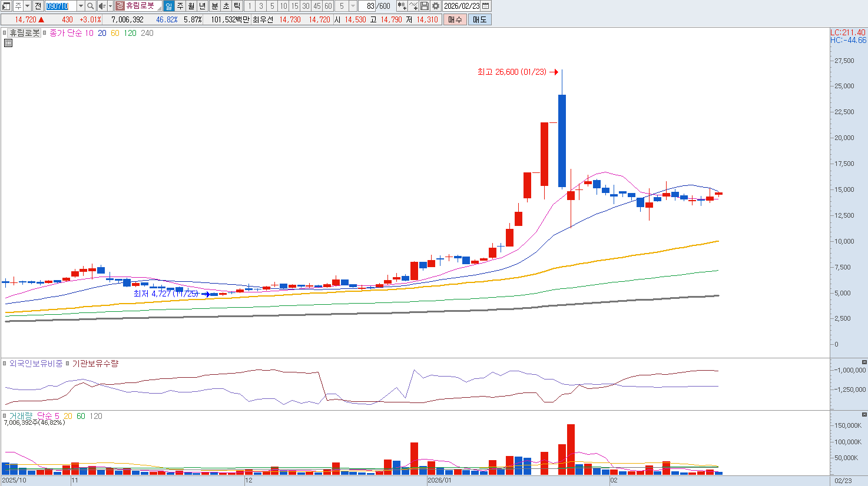Click the stock code input field
This screenshot has height=486, width=868.
point(61,6)
